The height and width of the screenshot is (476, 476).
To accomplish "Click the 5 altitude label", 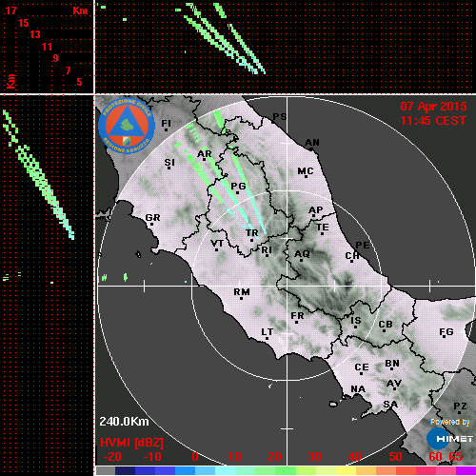I will click(79, 82).
